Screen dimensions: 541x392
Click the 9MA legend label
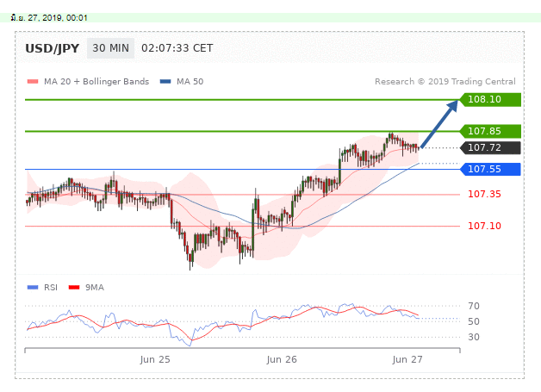point(95,288)
